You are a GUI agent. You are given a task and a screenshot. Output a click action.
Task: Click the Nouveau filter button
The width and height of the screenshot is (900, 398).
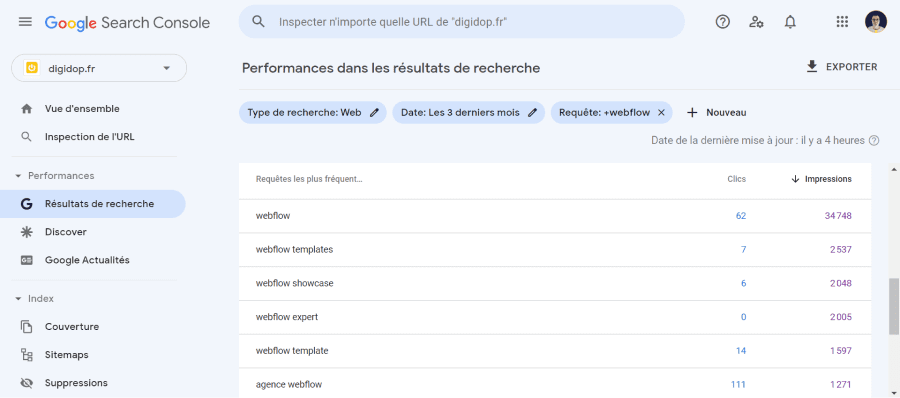click(716, 113)
